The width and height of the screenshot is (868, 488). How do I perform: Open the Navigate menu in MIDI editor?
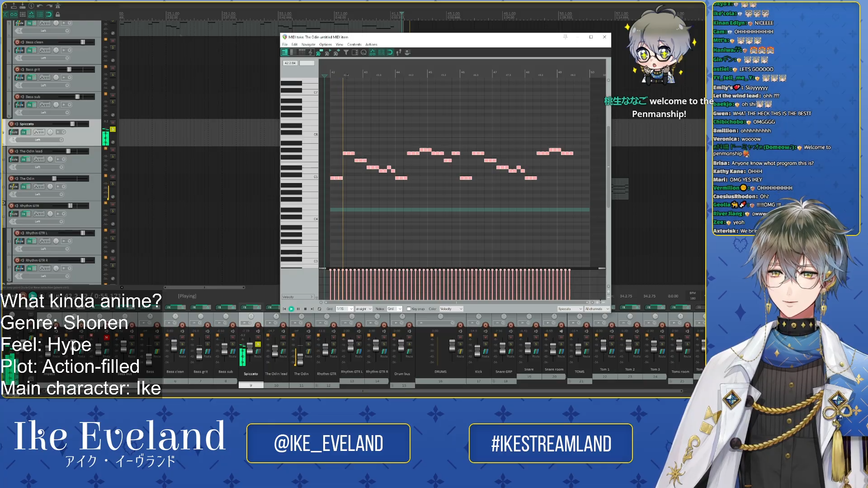click(308, 44)
